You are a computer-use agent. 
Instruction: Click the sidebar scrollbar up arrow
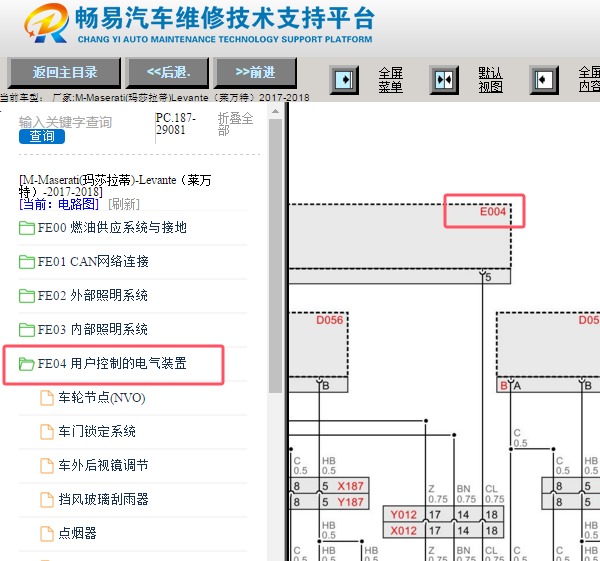coord(275,112)
